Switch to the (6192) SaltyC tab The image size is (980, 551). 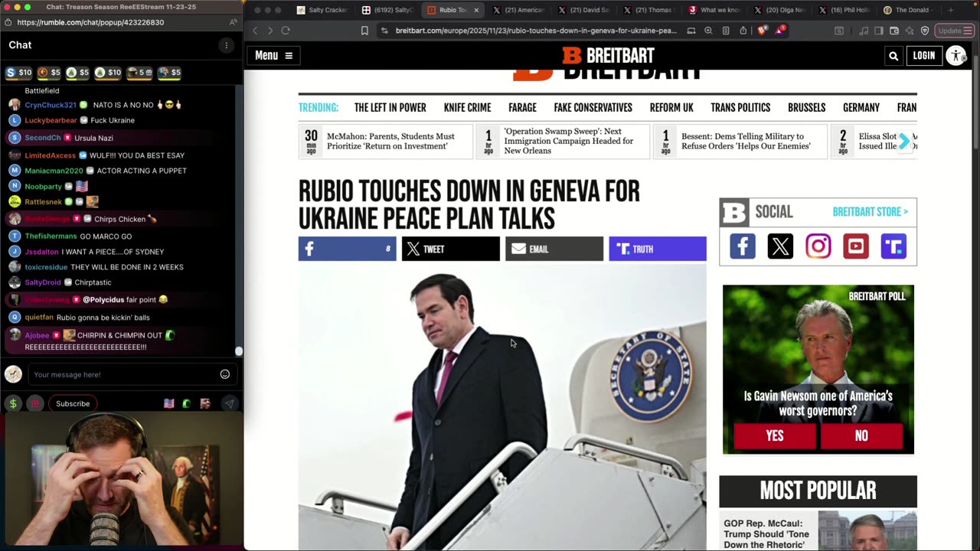pyautogui.click(x=388, y=10)
